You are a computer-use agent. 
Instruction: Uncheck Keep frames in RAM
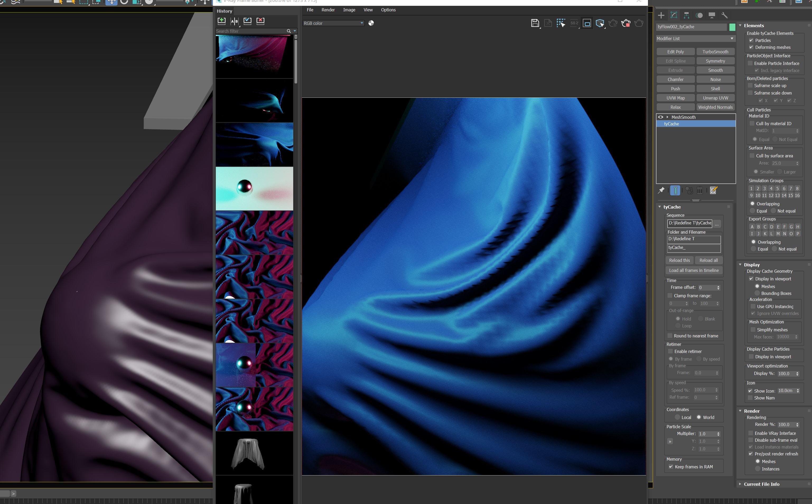671,467
